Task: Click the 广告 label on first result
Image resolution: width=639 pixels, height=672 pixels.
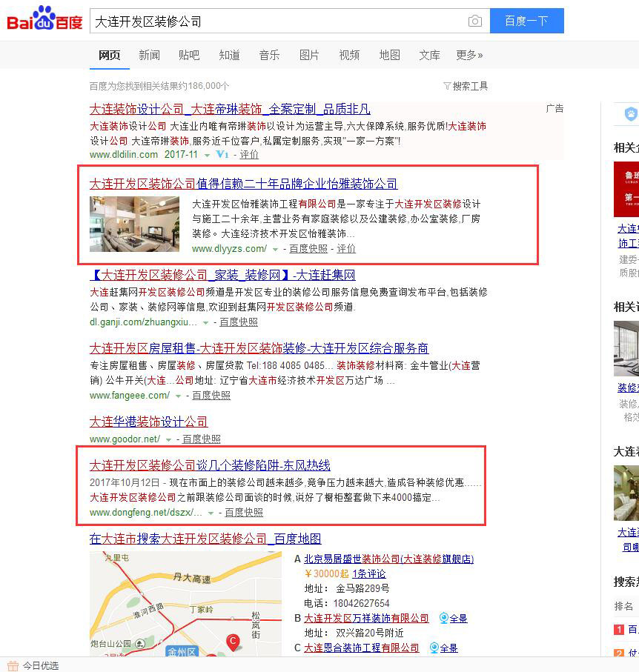Action: click(x=555, y=108)
